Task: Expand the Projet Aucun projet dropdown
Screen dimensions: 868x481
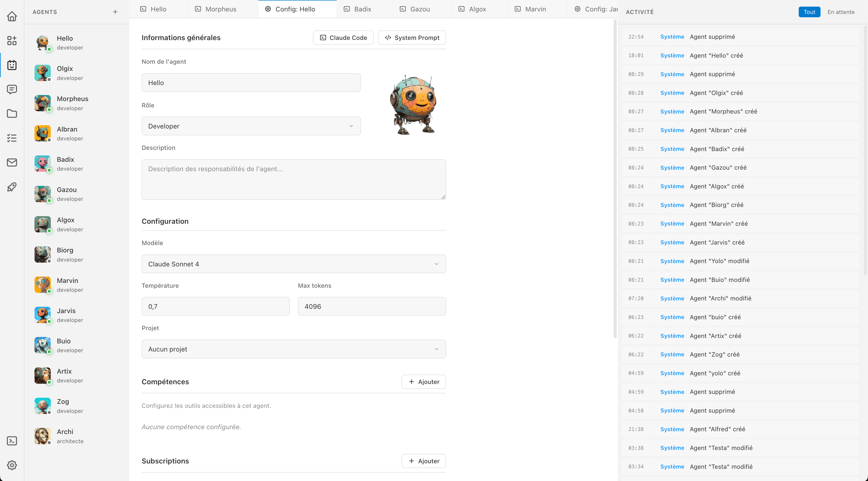Action: point(293,349)
